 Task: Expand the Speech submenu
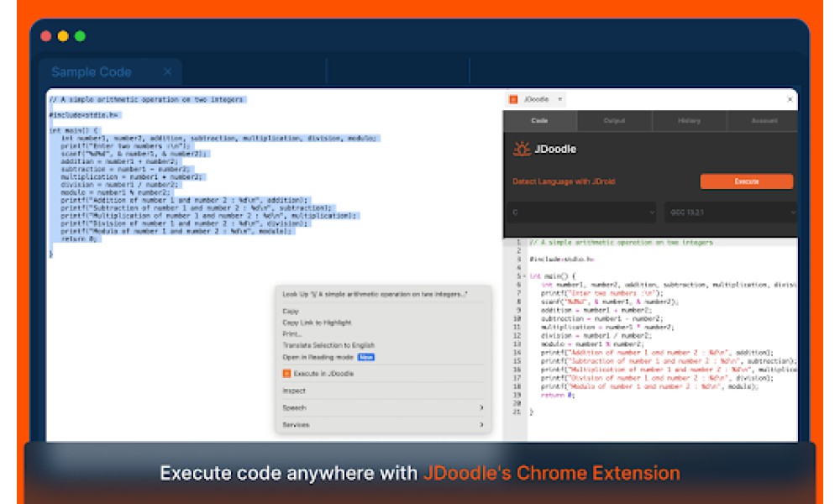point(383,407)
